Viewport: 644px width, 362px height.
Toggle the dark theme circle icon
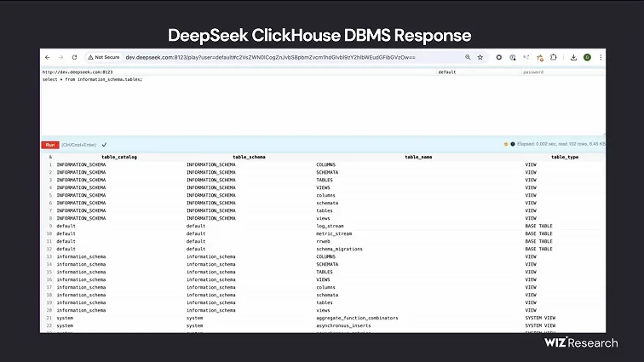[x=512, y=144]
